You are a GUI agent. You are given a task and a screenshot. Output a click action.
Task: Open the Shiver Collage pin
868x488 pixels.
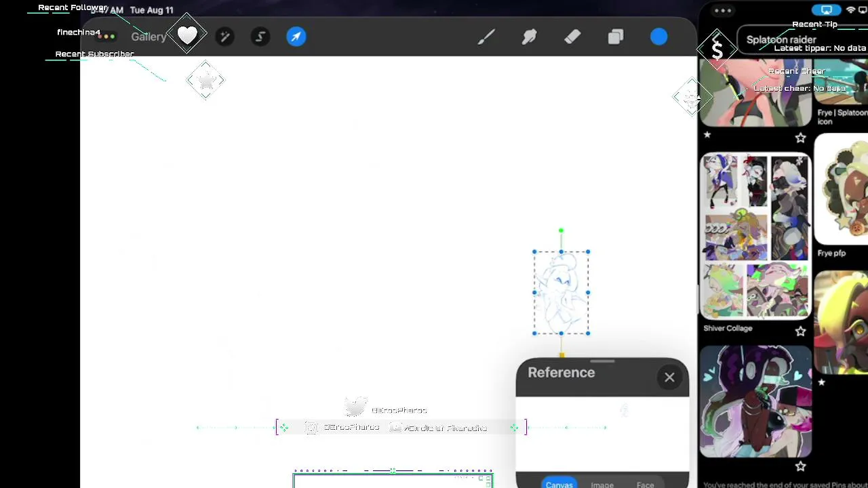coord(755,236)
